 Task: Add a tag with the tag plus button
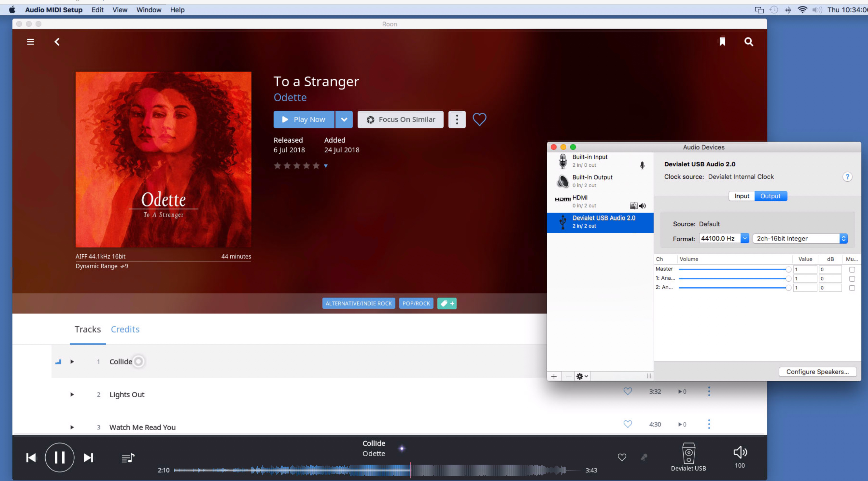(447, 303)
